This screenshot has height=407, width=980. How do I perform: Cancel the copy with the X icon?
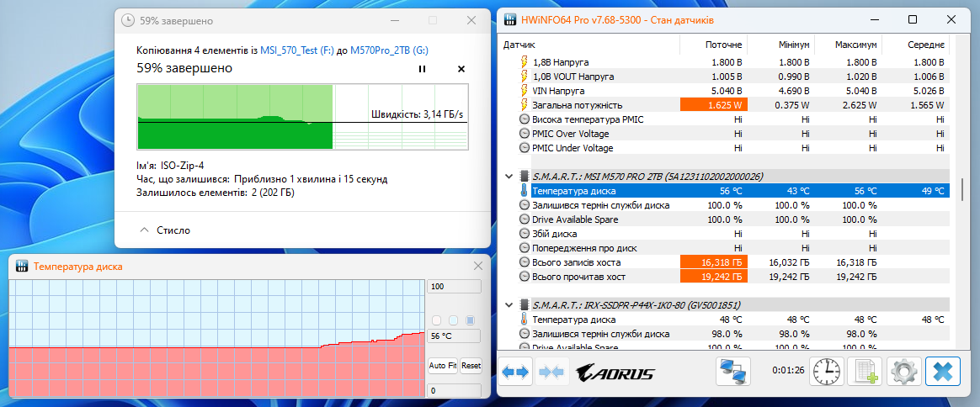461,69
